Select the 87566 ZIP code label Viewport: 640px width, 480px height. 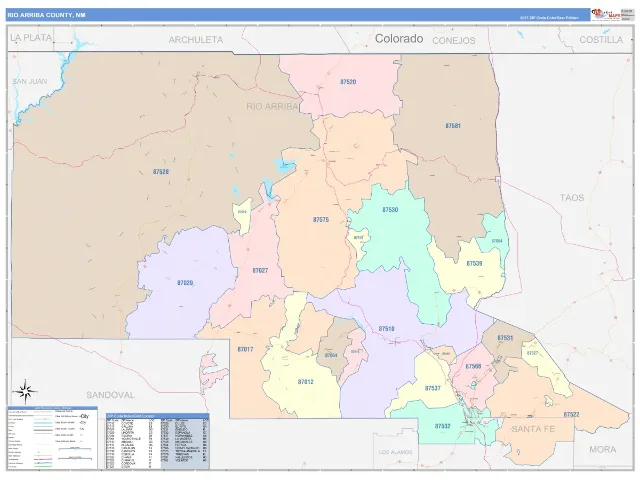[x=473, y=367]
